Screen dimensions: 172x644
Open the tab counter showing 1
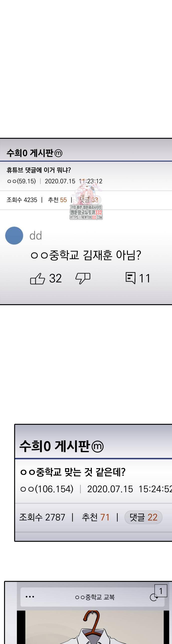point(161,591)
